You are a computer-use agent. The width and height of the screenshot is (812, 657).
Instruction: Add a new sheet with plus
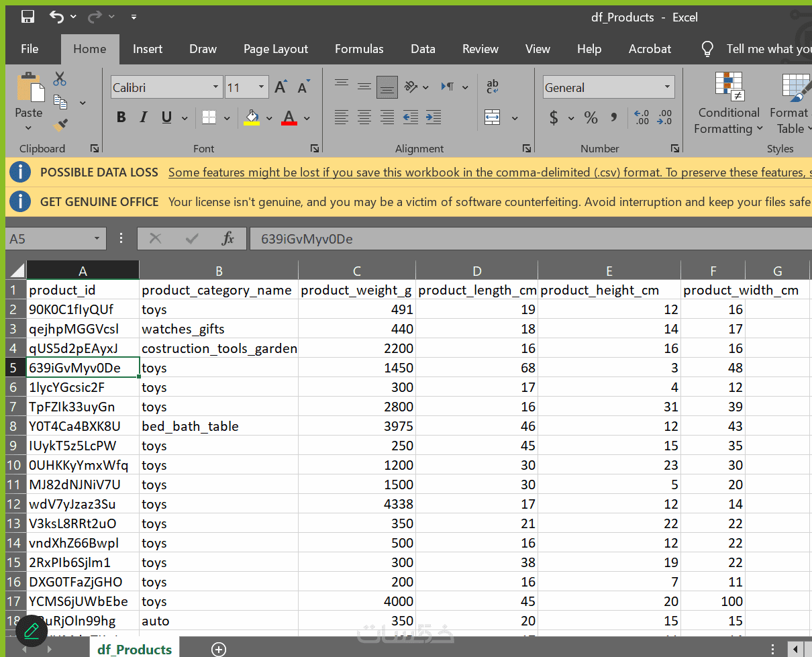coord(219,649)
